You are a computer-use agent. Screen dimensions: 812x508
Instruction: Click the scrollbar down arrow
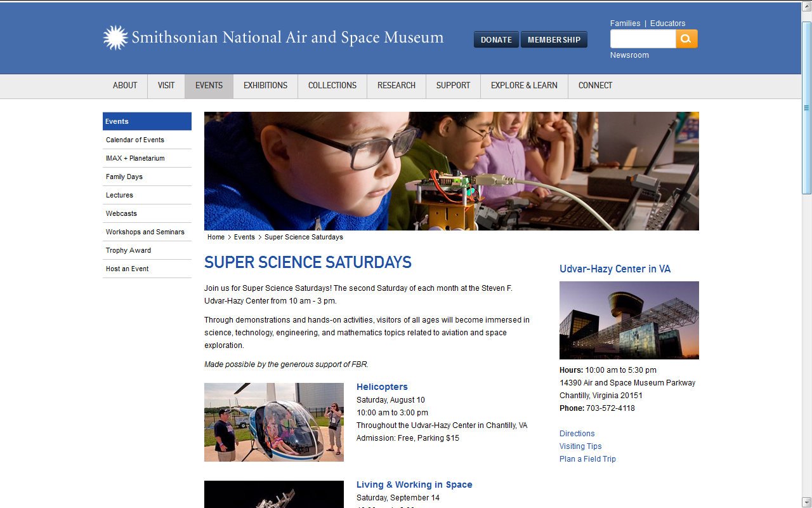(807, 501)
